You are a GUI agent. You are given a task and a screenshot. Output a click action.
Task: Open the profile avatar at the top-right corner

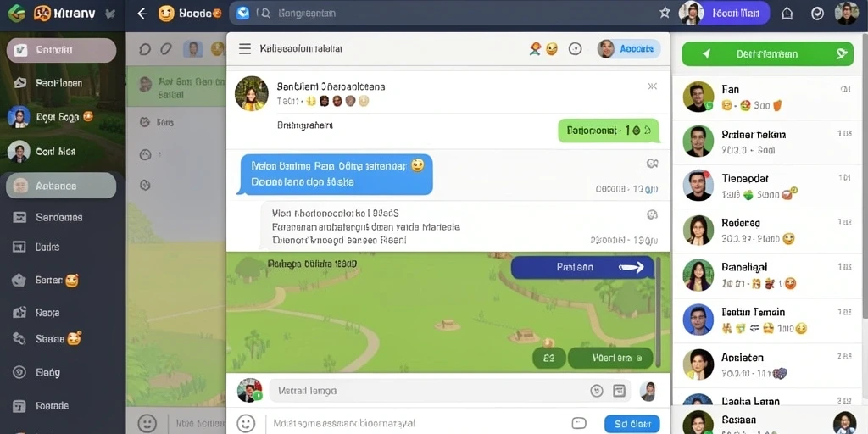847,14
